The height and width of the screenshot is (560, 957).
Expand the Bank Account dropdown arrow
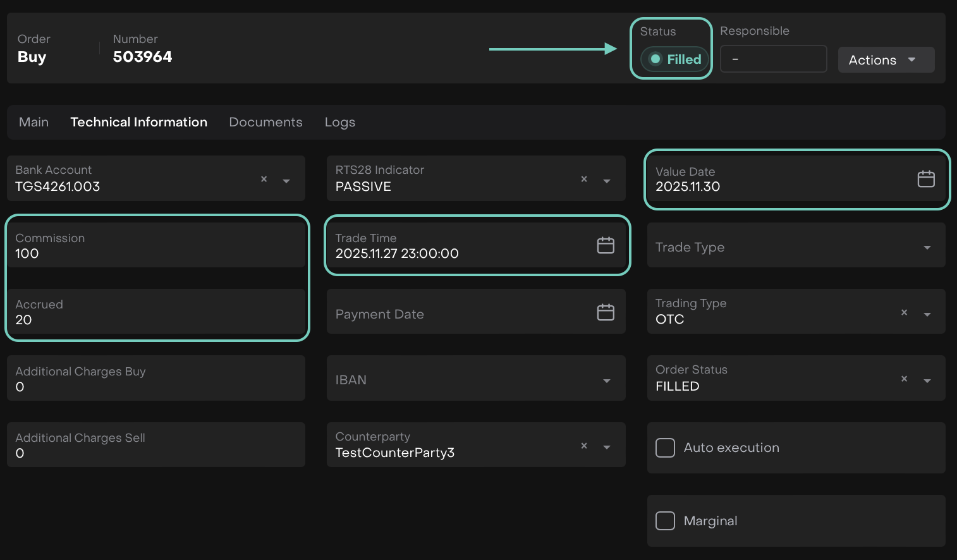286,181
